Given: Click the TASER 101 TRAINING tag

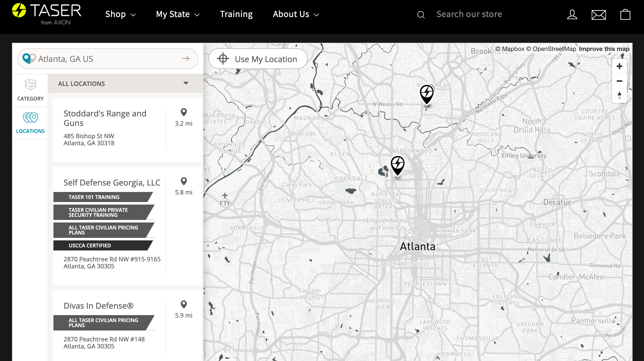Looking at the screenshot, I should click(x=103, y=197).
